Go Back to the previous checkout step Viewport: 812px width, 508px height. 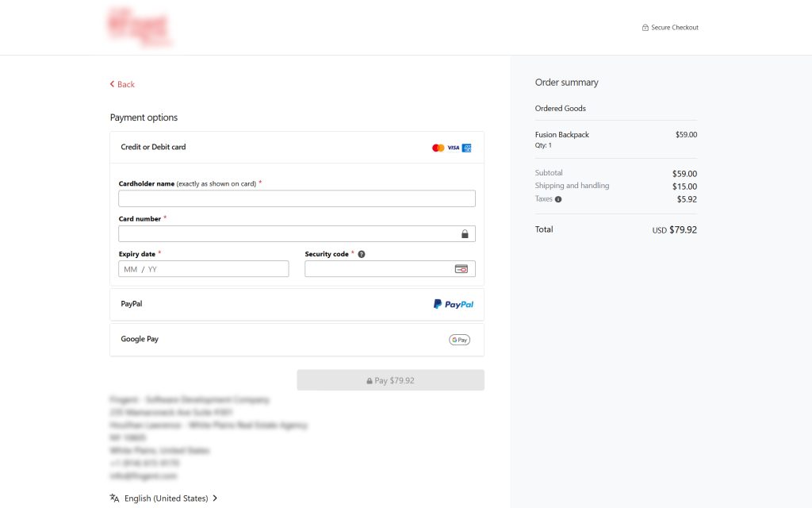[x=121, y=83]
